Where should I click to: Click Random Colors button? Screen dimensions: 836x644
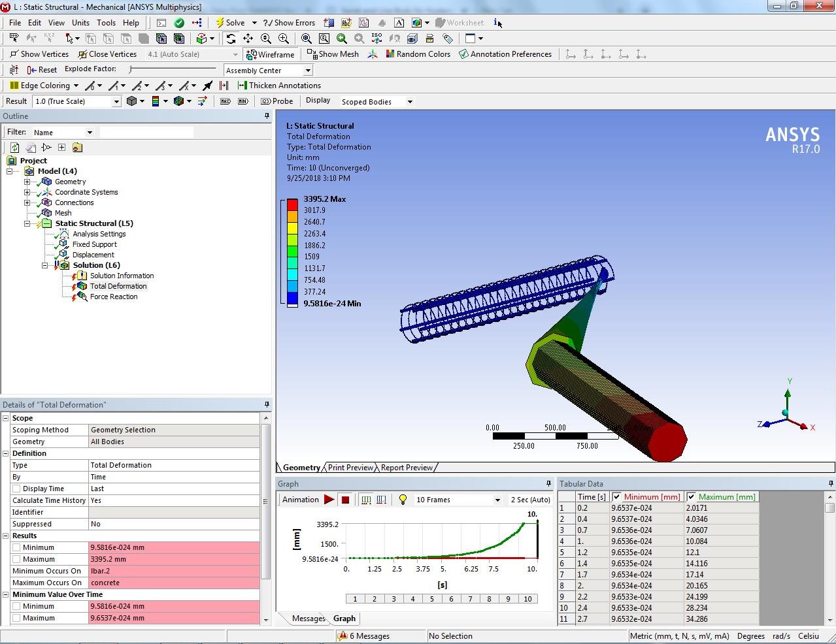point(418,54)
